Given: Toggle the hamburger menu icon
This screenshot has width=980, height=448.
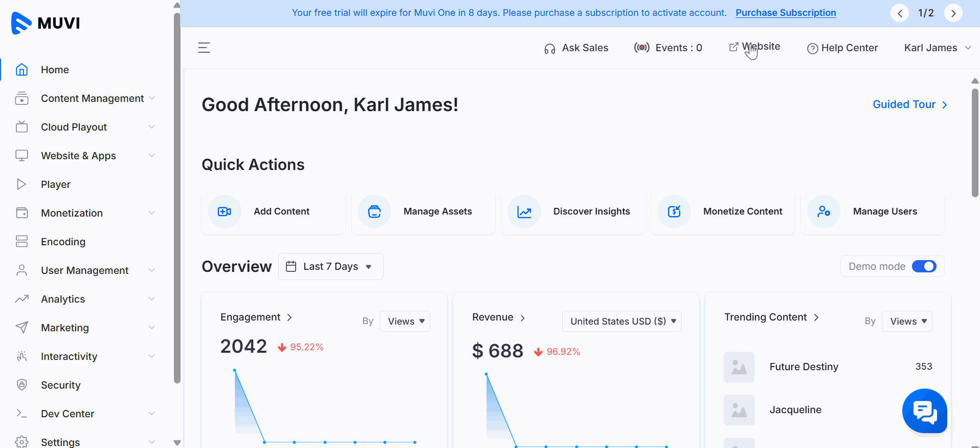Looking at the screenshot, I should (x=204, y=48).
